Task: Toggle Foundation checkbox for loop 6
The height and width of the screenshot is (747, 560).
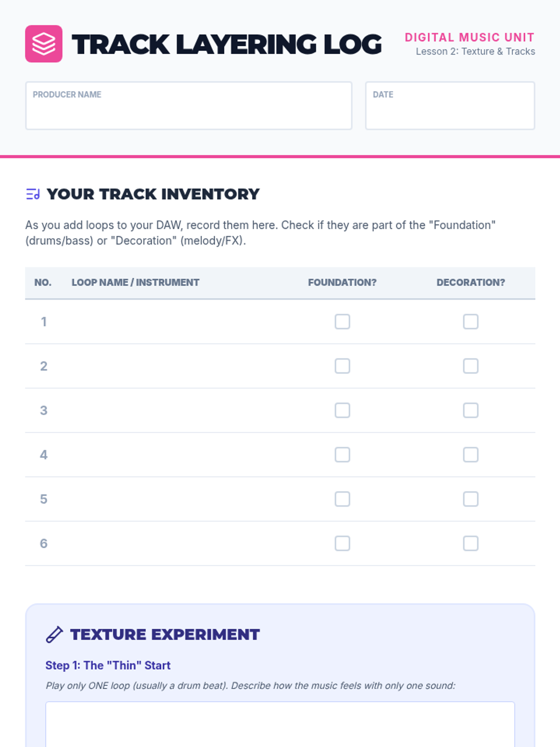Action: 342,543
